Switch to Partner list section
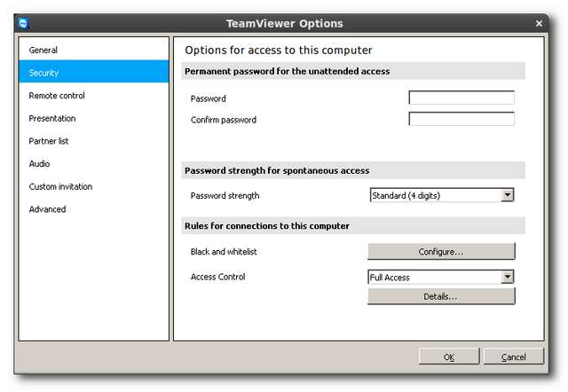 [49, 141]
